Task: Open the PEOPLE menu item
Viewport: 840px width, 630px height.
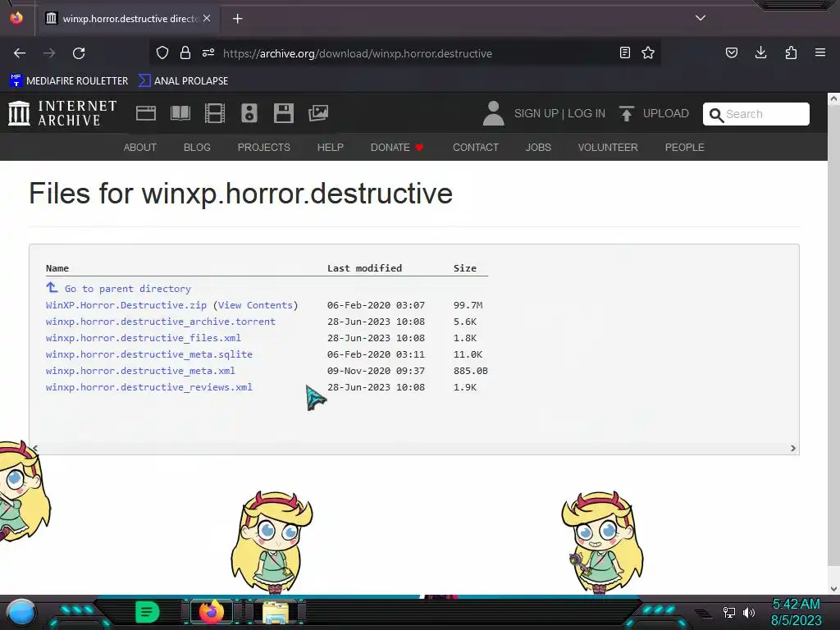Action: [685, 148]
